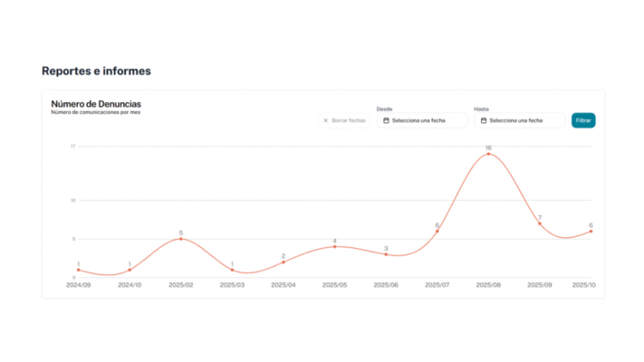Viewport: 644px width, 362px height.
Task: Click the 2025/03 x-axis label
Action: point(232,285)
